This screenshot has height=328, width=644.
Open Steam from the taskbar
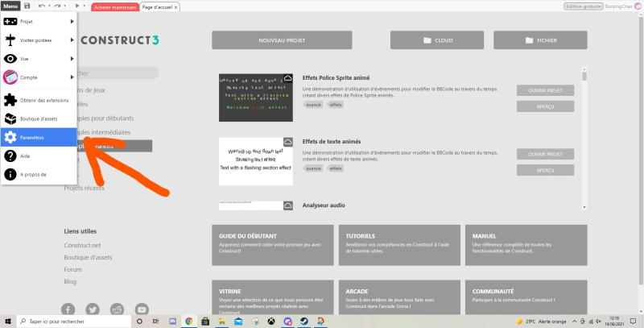point(304,322)
